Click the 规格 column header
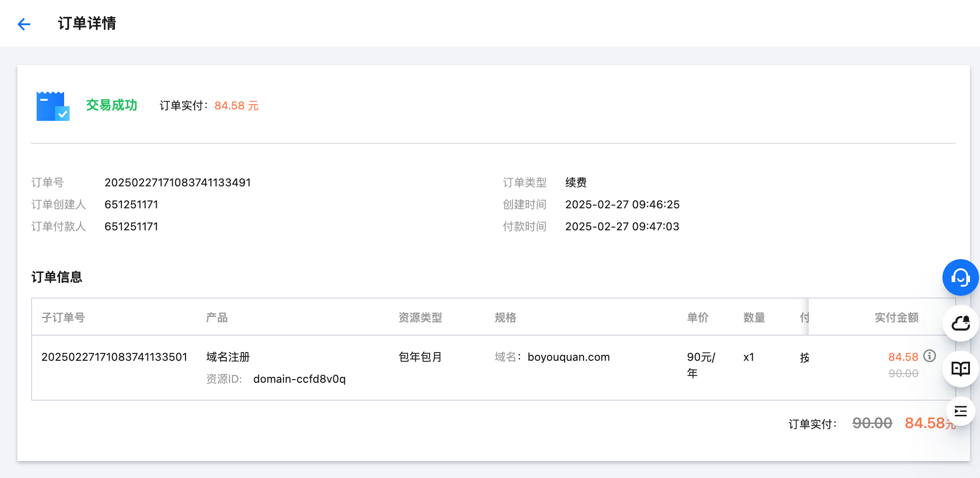 pos(505,318)
